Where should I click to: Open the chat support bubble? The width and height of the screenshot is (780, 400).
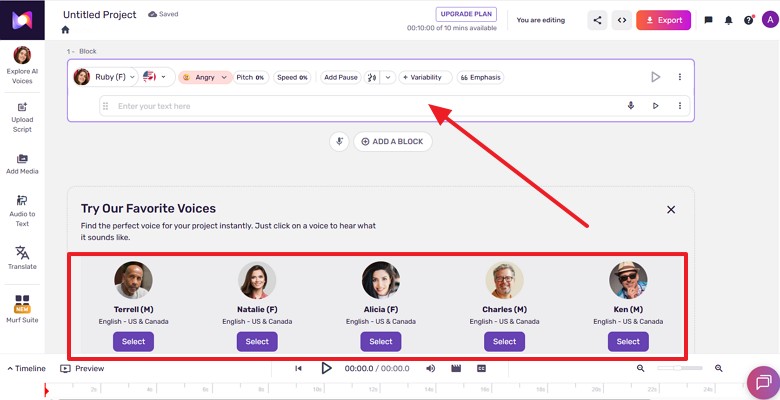click(763, 383)
